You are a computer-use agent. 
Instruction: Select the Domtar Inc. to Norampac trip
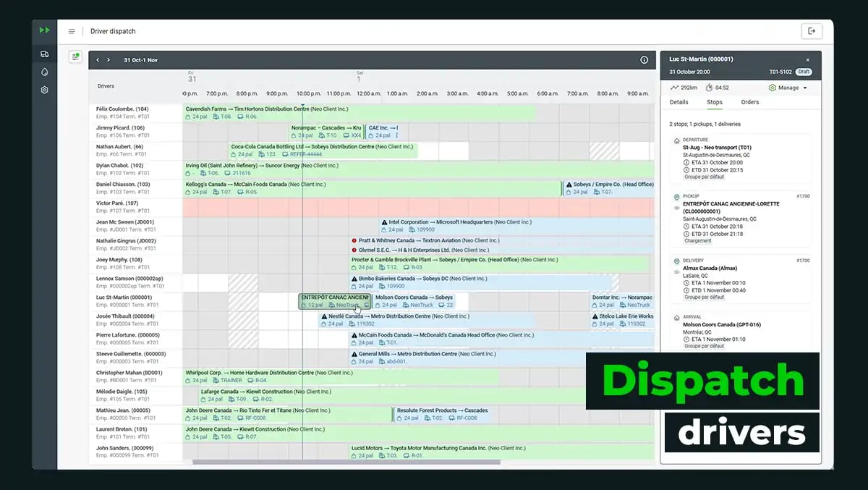click(x=622, y=301)
